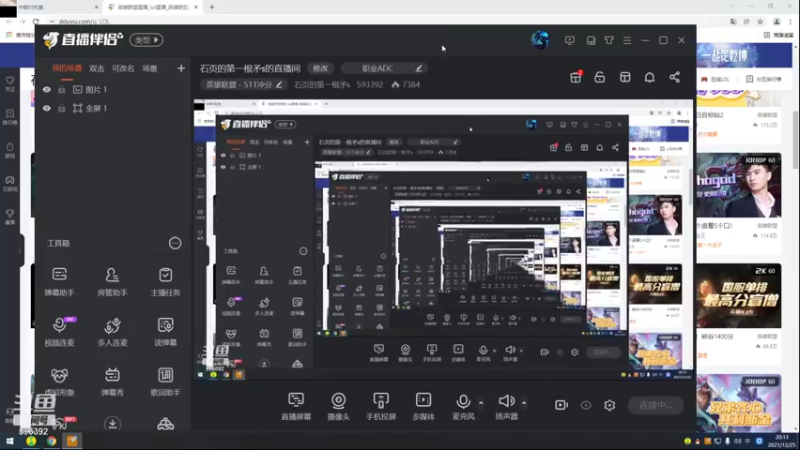This screenshot has height=450, width=800.
Task: Open Chrome from the taskbar
Action: tap(52, 441)
